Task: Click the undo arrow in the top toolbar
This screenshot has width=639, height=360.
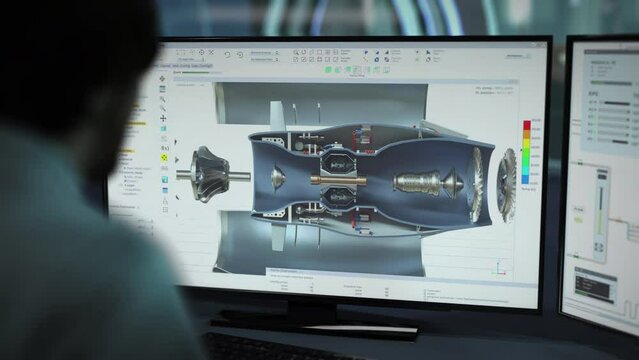Action: pos(227,54)
